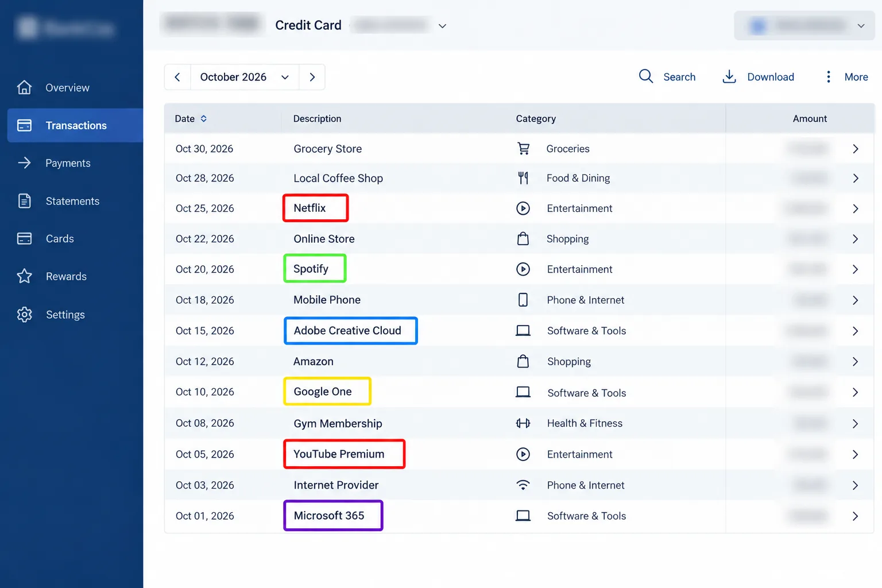
Task: Open the Statements menu item
Action: coord(73,201)
